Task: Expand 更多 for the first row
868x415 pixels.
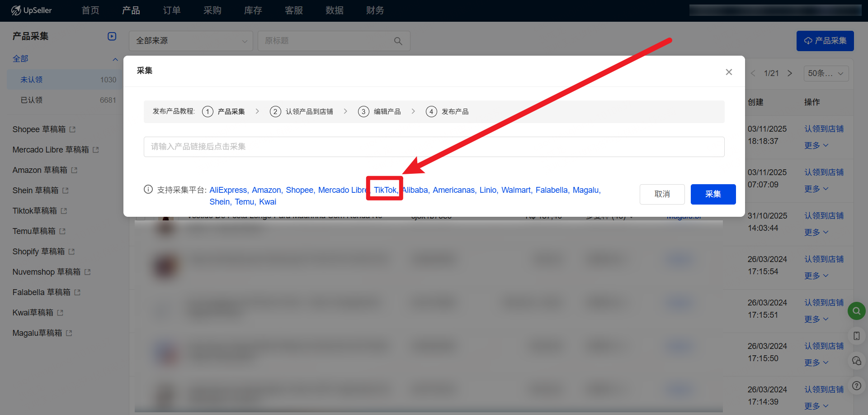Action: click(816, 145)
